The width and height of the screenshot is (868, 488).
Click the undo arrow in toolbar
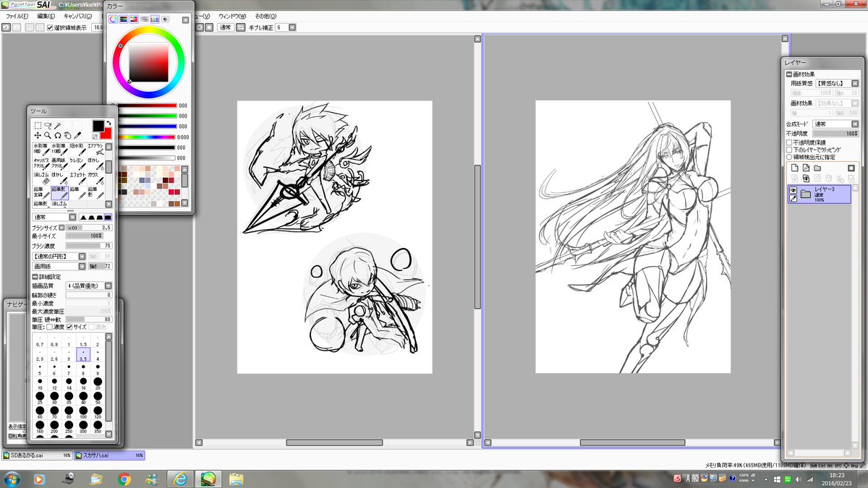[6, 27]
